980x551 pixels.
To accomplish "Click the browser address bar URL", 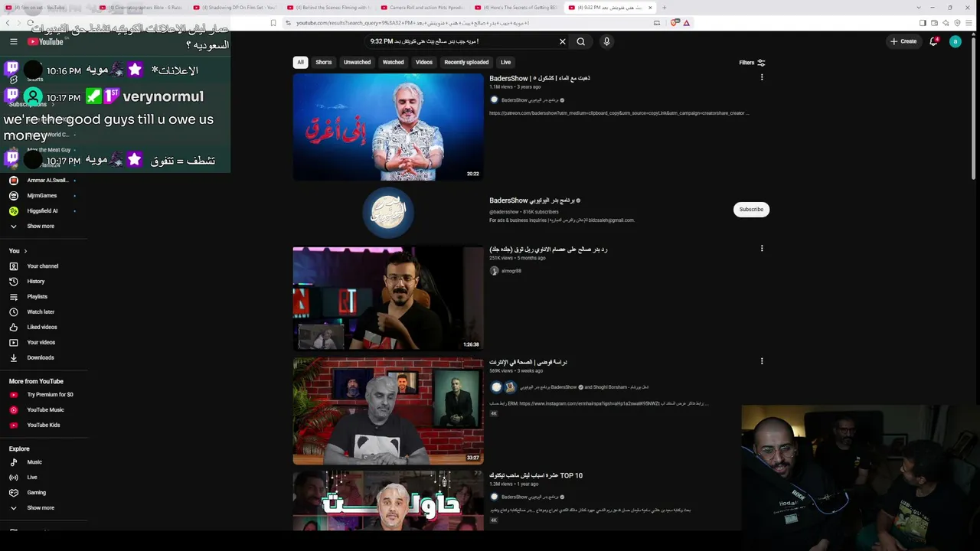I will 413,23.
